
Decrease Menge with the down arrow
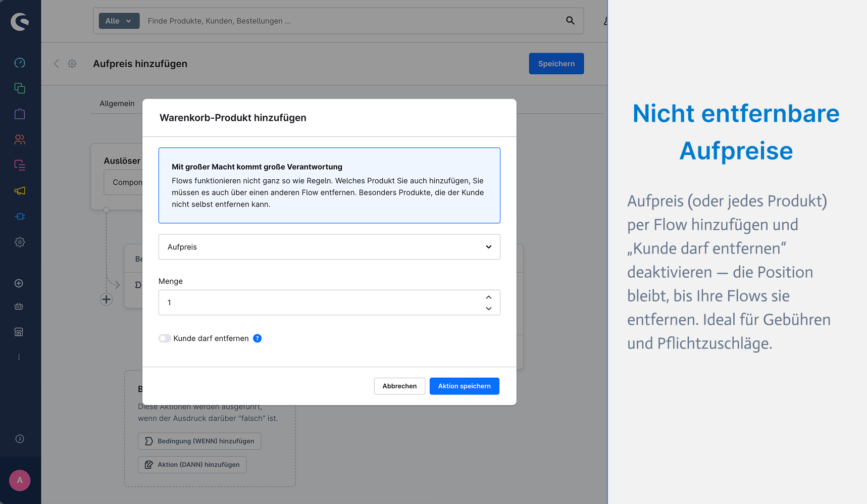489,309
